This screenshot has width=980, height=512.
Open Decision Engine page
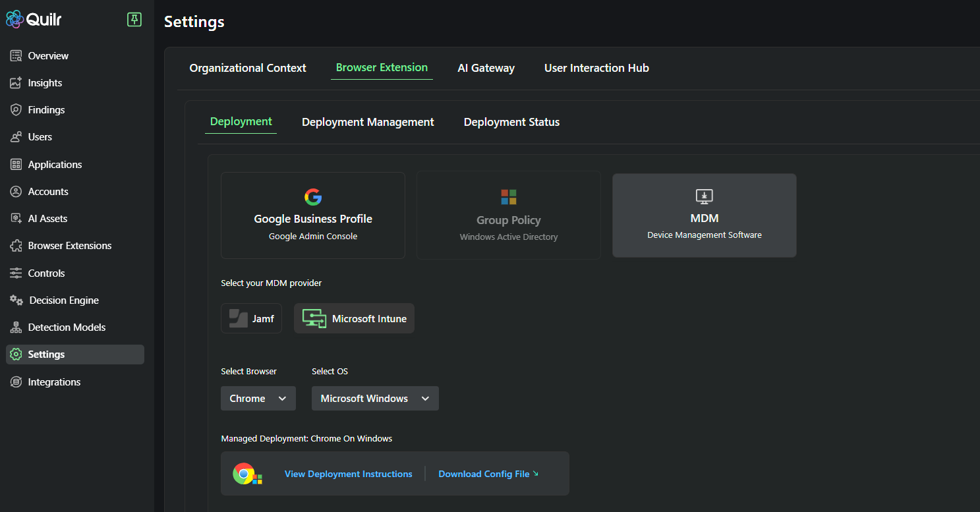75,300
